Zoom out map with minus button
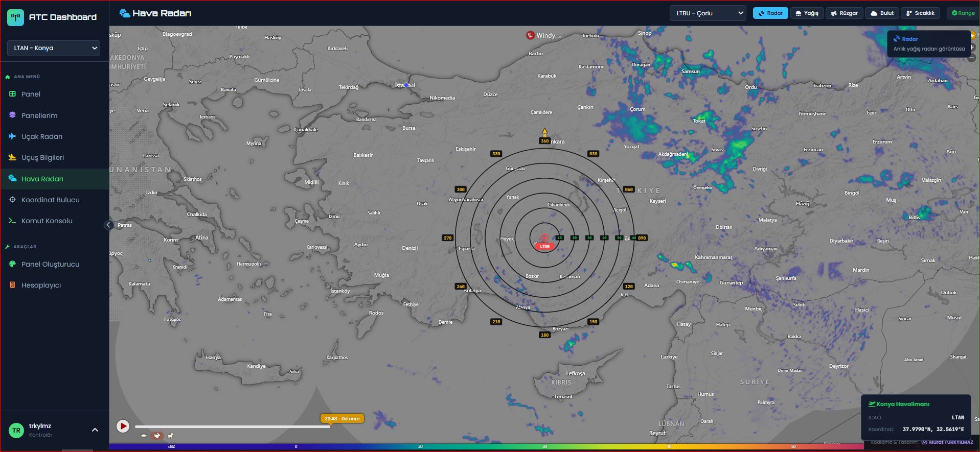The image size is (980, 452). coord(972,58)
